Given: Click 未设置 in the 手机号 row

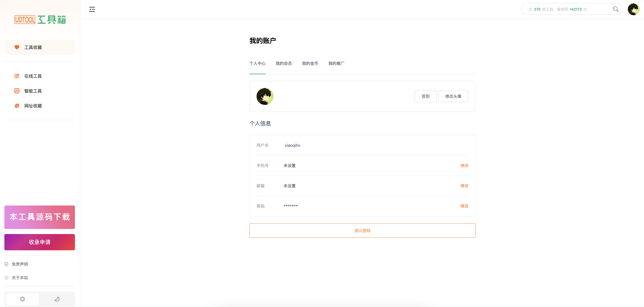Looking at the screenshot, I should point(289,166).
